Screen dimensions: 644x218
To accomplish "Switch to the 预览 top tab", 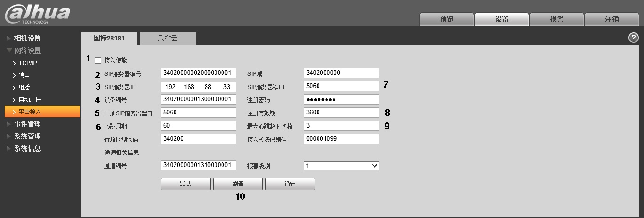I will [x=446, y=19].
